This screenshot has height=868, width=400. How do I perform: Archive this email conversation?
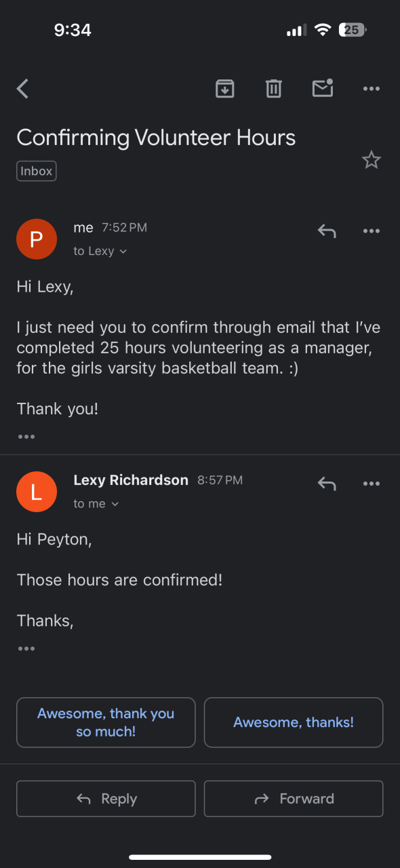225,89
